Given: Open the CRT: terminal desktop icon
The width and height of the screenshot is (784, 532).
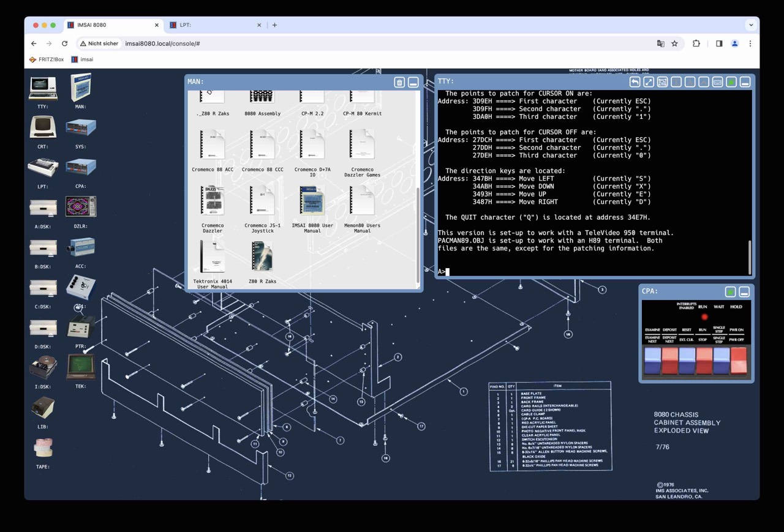Looking at the screenshot, I should pyautogui.click(x=43, y=127).
